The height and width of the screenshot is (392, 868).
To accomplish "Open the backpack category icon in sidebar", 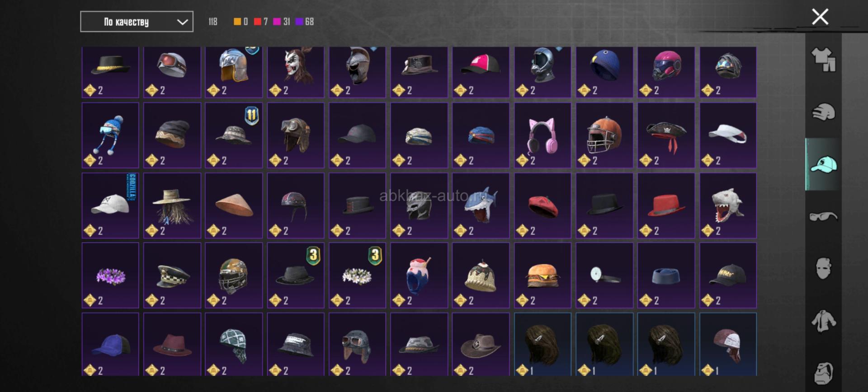I will pos(823,373).
